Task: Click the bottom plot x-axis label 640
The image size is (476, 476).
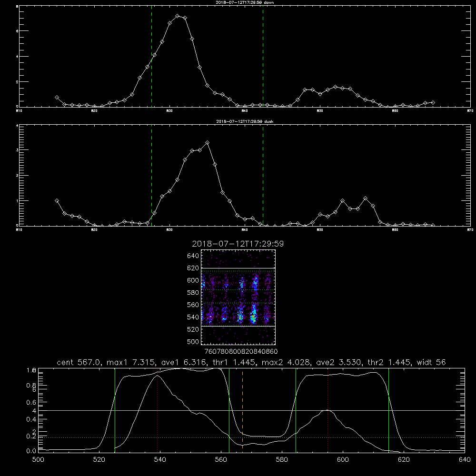Action: tap(465, 460)
